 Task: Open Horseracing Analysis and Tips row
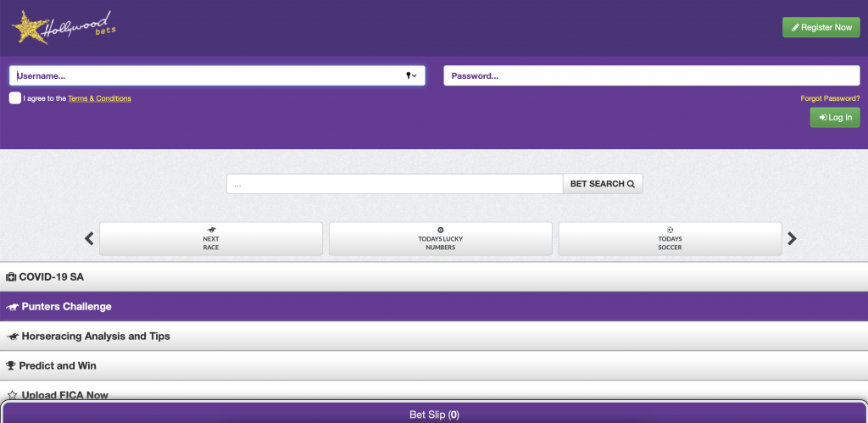click(434, 336)
